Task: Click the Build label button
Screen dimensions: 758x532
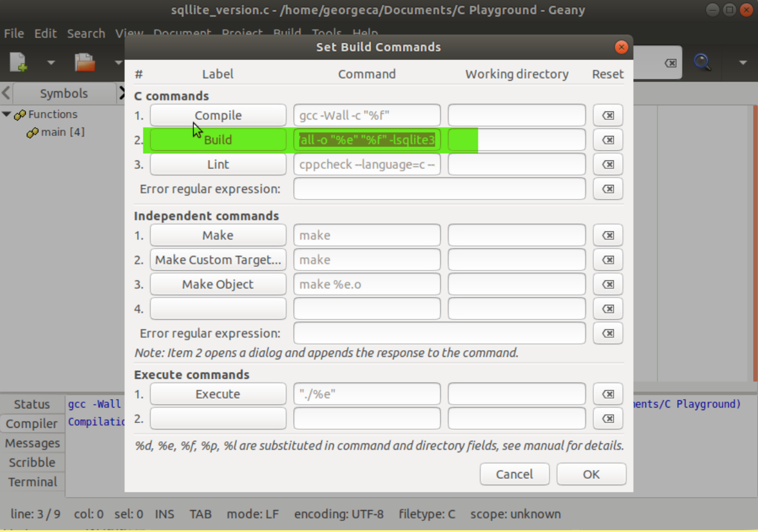Action: (218, 140)
